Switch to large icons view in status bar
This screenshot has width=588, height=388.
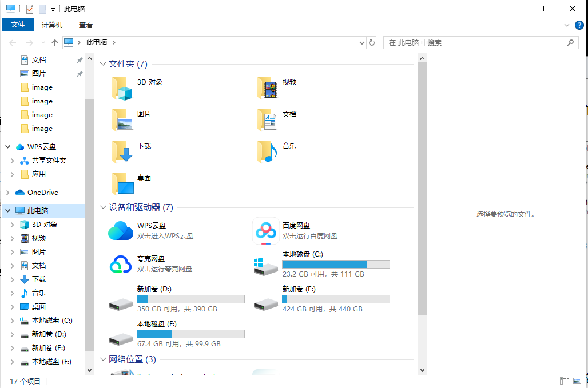click(577, 381)
